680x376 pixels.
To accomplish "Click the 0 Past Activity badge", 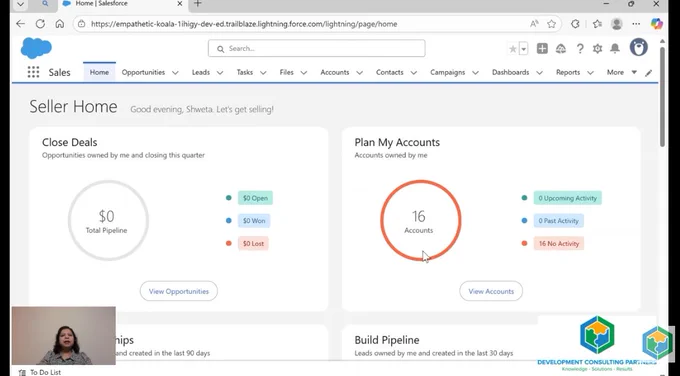I will click(x=559, y=221).
